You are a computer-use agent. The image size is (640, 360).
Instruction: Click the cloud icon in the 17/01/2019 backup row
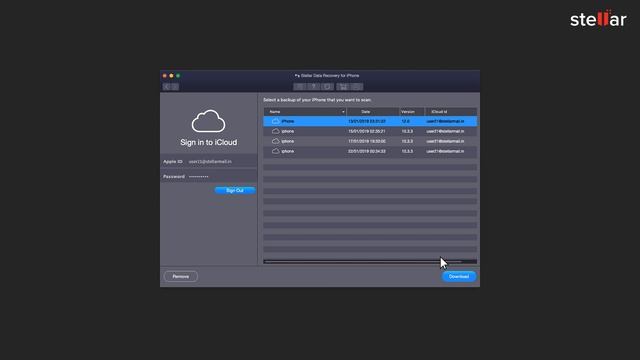[276, 141]
